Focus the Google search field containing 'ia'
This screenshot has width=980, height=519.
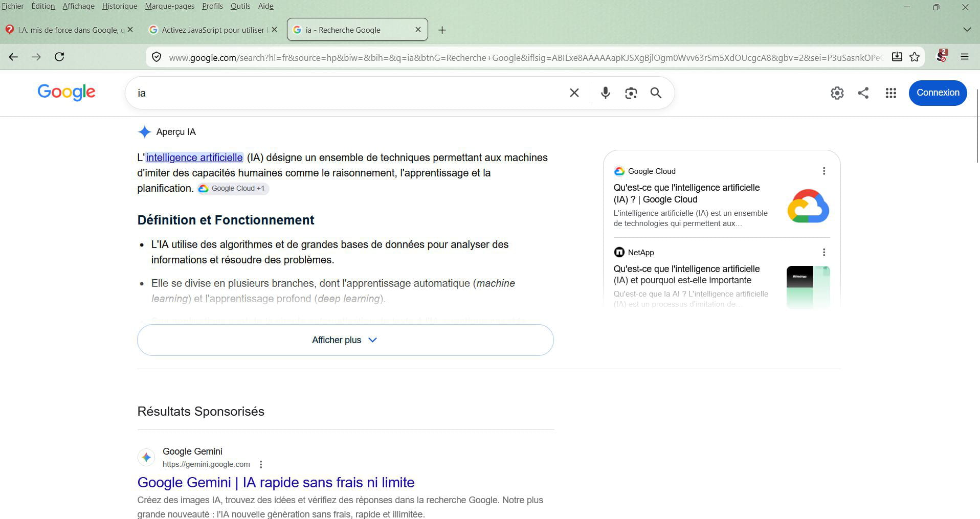[348, 93]
